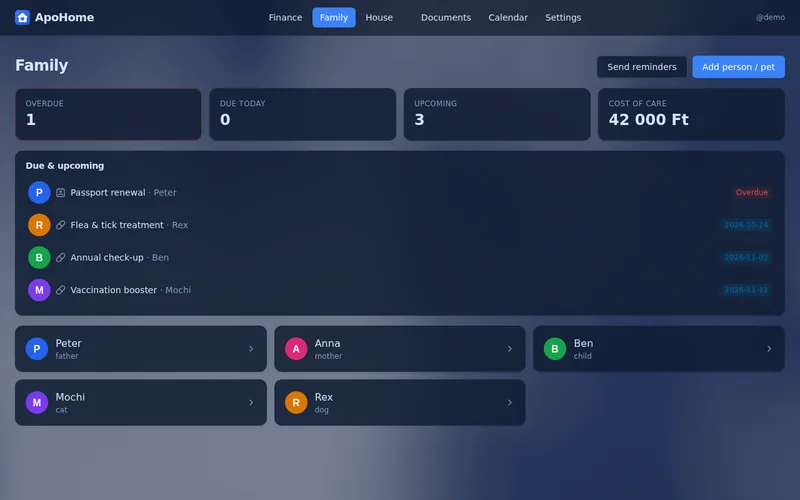Click the 2026-10-24 date badge

(746, 225)
